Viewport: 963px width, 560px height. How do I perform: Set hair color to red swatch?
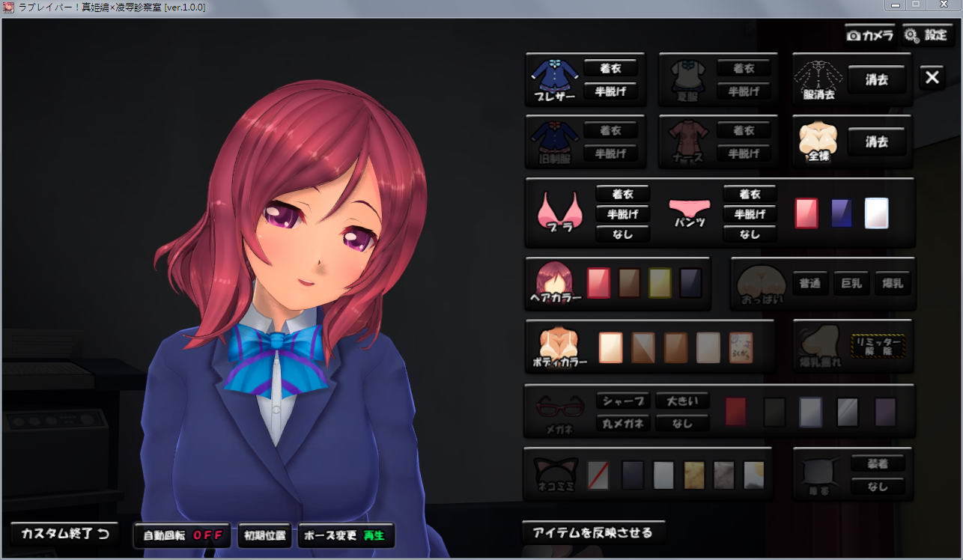[598, 283]
